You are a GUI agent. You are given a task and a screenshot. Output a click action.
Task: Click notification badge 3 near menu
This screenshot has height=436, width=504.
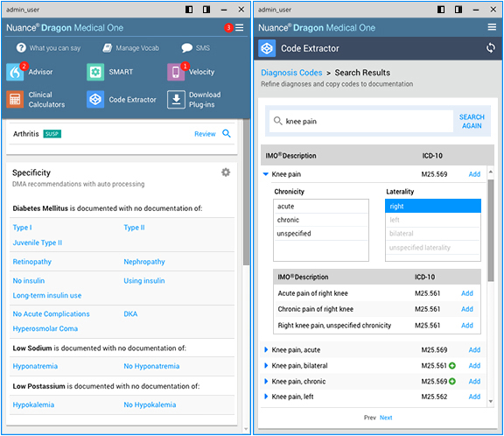coord(228,28)
